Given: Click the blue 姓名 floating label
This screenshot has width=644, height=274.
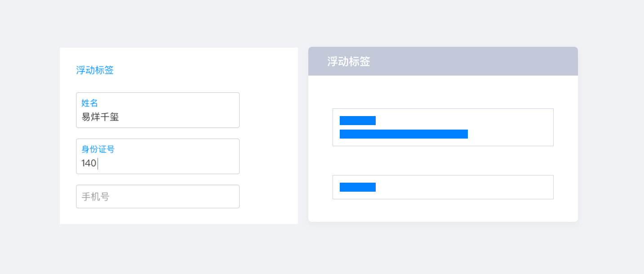Looking at the screenshot, I should click(89, 103).
